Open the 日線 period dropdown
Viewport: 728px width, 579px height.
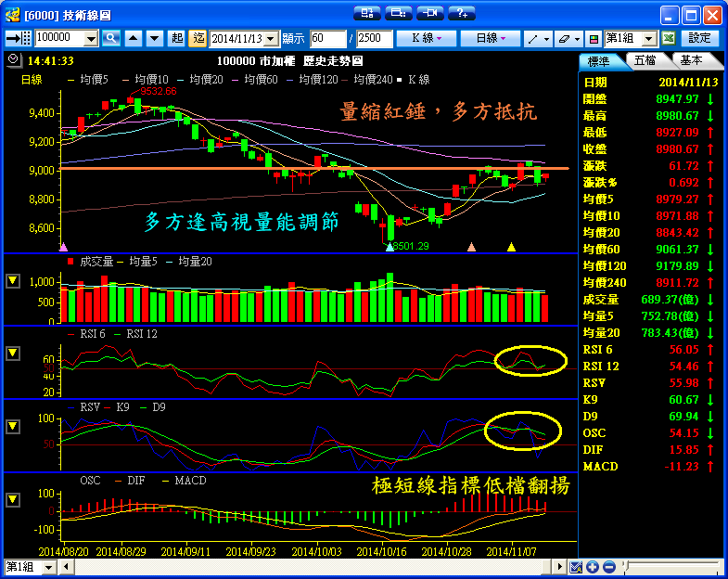491,38
